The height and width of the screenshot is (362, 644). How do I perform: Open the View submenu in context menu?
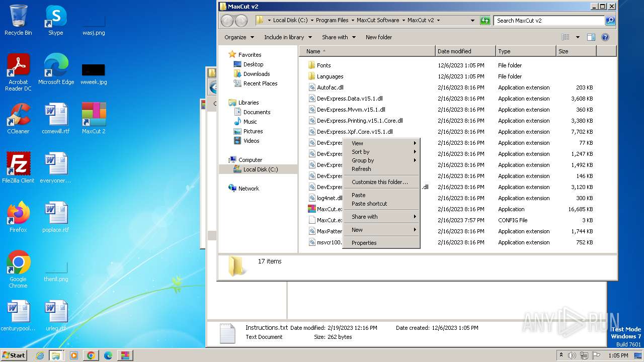tap(381, 143)
